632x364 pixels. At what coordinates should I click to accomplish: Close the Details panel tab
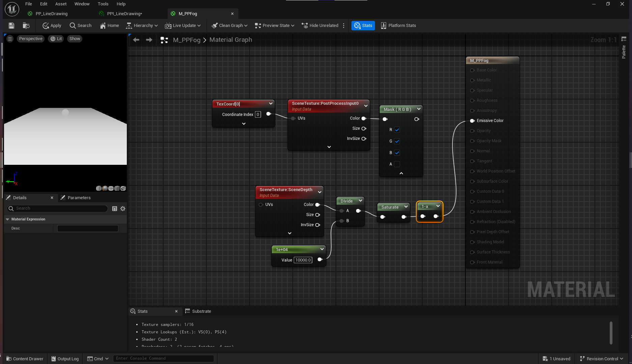click(x=52, y=198)
